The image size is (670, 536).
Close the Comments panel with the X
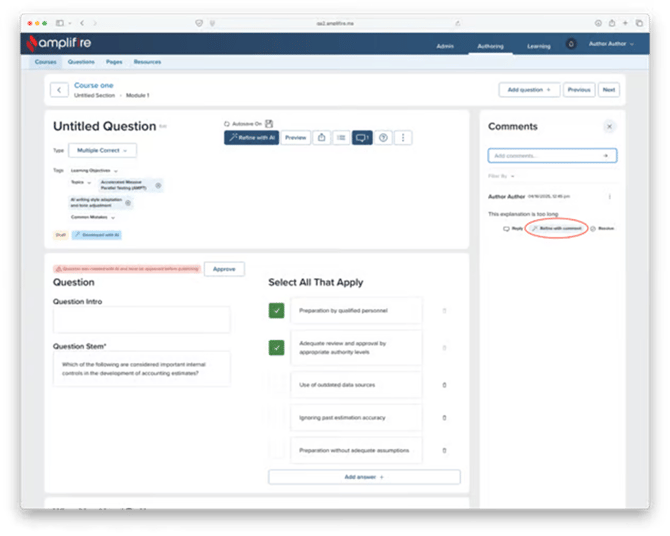(609, 127)
